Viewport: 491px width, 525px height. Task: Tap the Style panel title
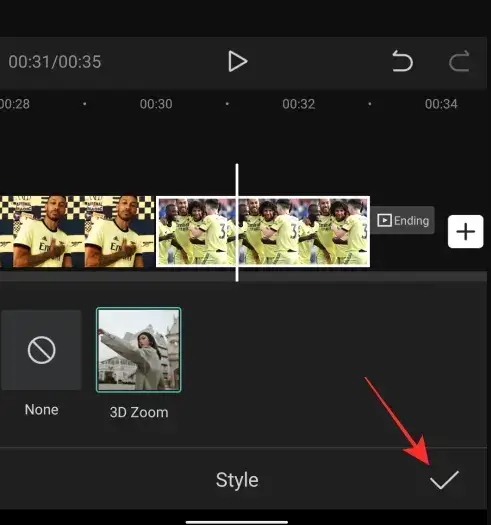[237, 480]
